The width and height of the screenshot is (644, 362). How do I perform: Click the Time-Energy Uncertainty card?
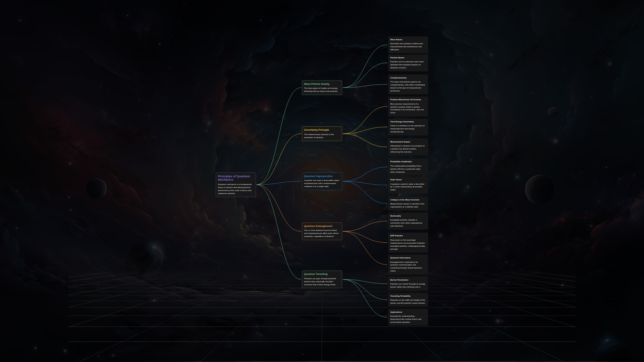(408, 127)
